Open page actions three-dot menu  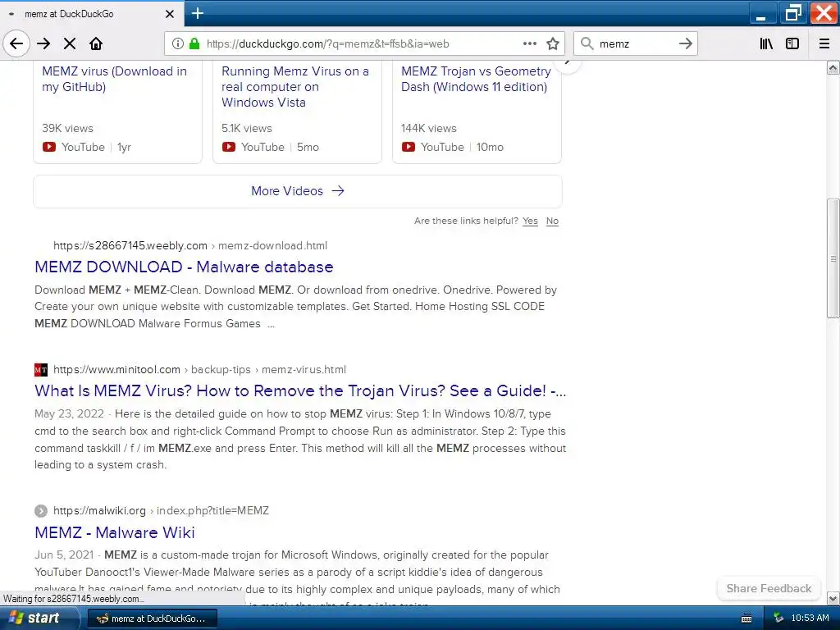pyautogui.click(x=530, y=43)
